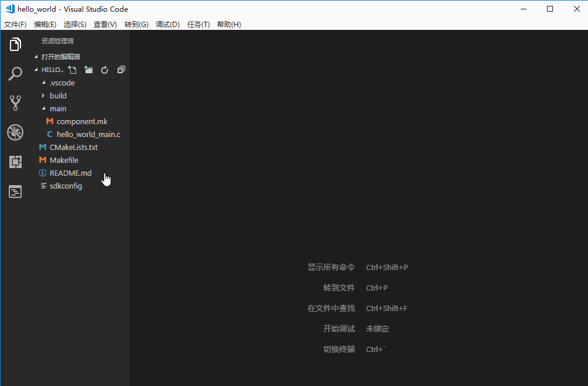Open the 转到(G) menu
The image size is (588, 386).
click(x=136, y=25)
